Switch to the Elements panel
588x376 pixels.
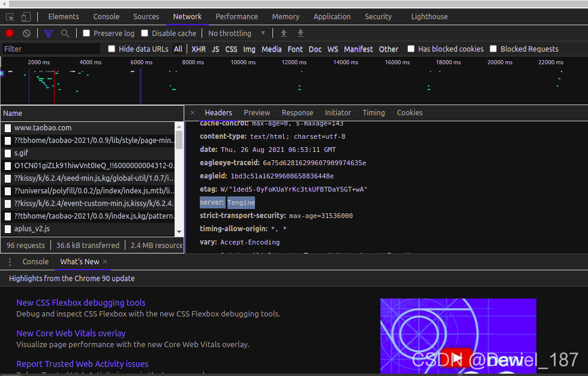click(64, 16)
